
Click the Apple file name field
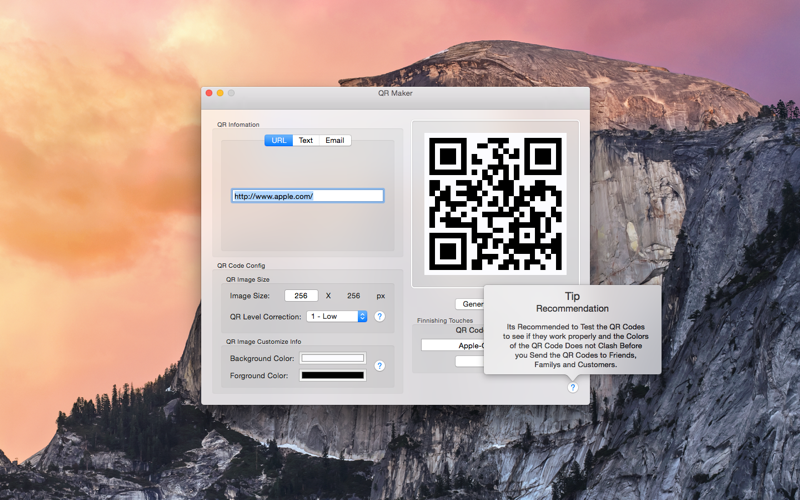coord(453,345)
